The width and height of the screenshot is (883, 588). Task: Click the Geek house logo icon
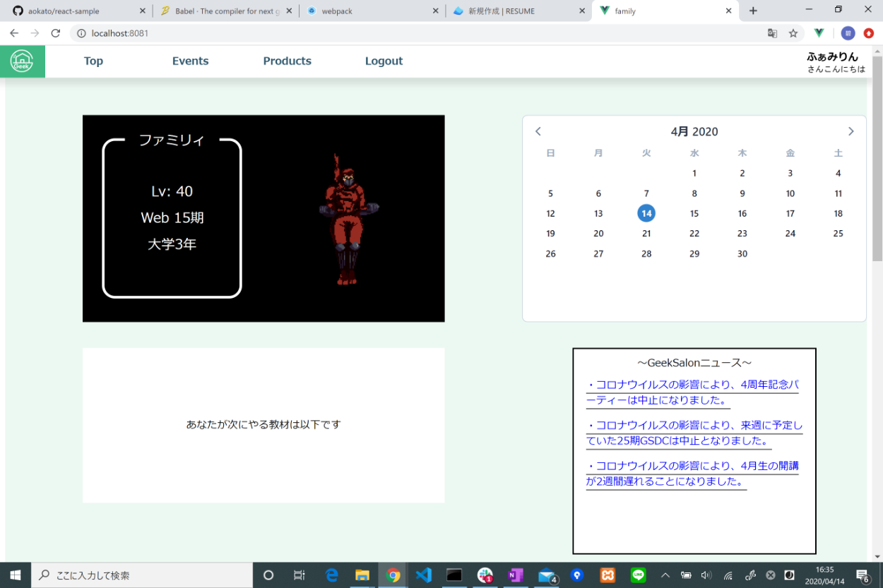pos(22,61)
